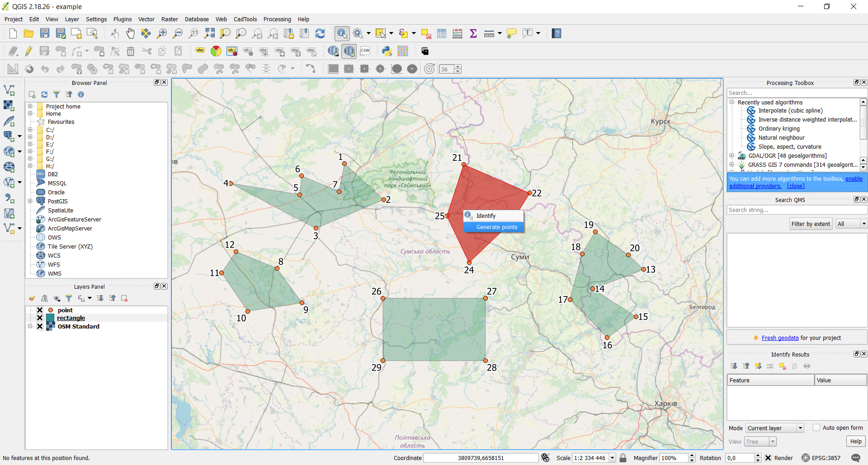
Task: Expand the C:/ drive node
Action: [30, 130]
